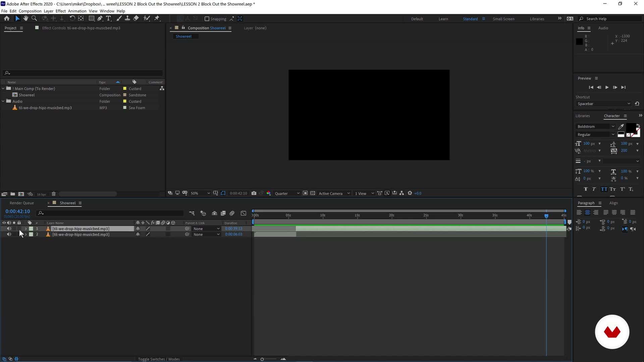
Task: Select the Brush tool
Action: 119,18
